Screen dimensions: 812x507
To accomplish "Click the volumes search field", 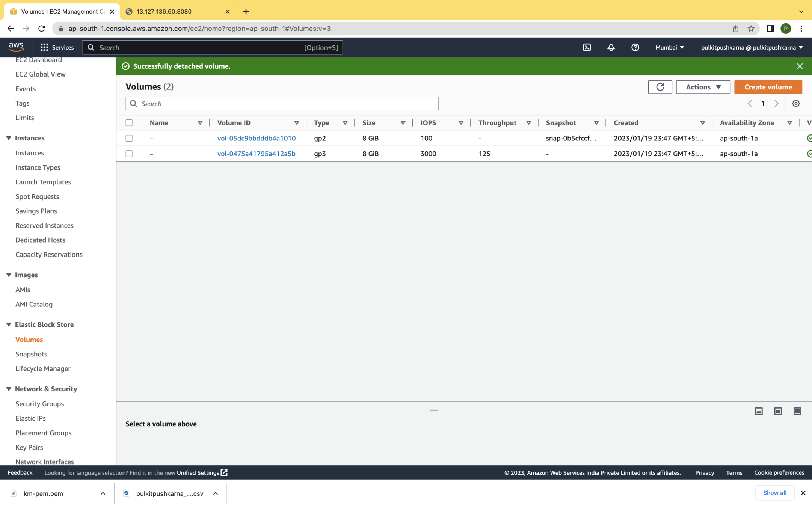I will pyautogui.click(x=282, y=103).
